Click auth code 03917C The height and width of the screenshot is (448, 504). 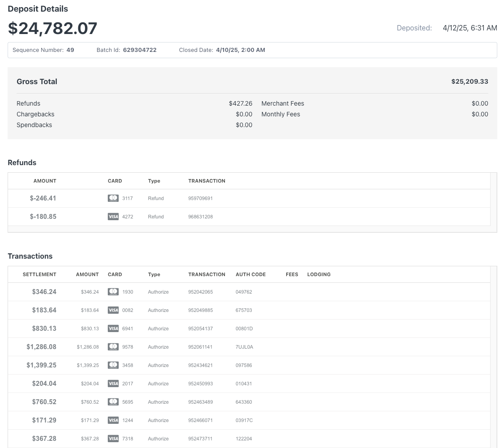(244, 420)
